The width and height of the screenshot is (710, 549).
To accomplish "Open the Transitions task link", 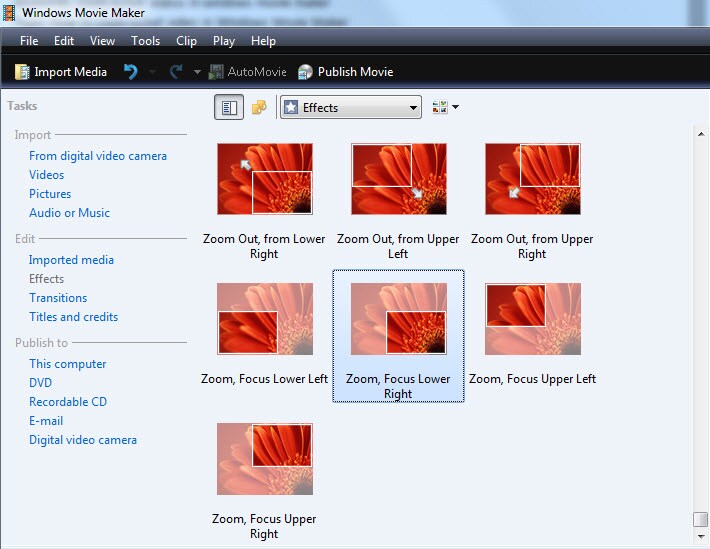I will pyautogui.click(x=58, y=298).
